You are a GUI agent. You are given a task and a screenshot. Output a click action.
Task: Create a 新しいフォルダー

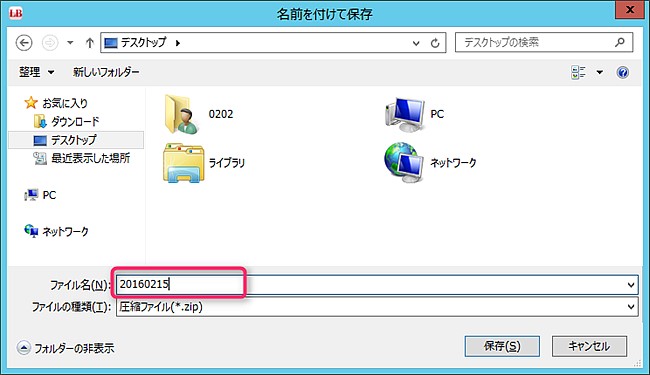(x=106, y=72)
